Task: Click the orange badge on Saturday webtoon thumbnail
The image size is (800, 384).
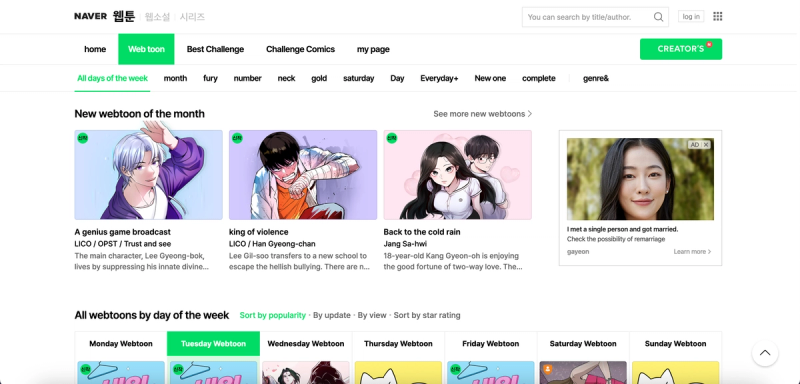Action: [547, 369]
